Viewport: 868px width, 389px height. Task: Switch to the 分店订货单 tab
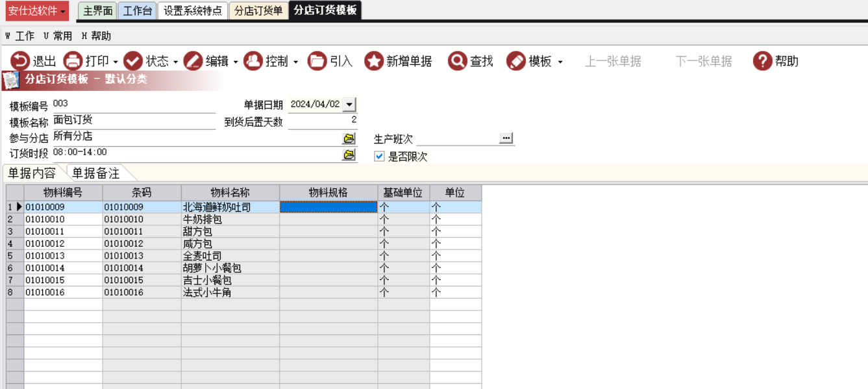258,11
